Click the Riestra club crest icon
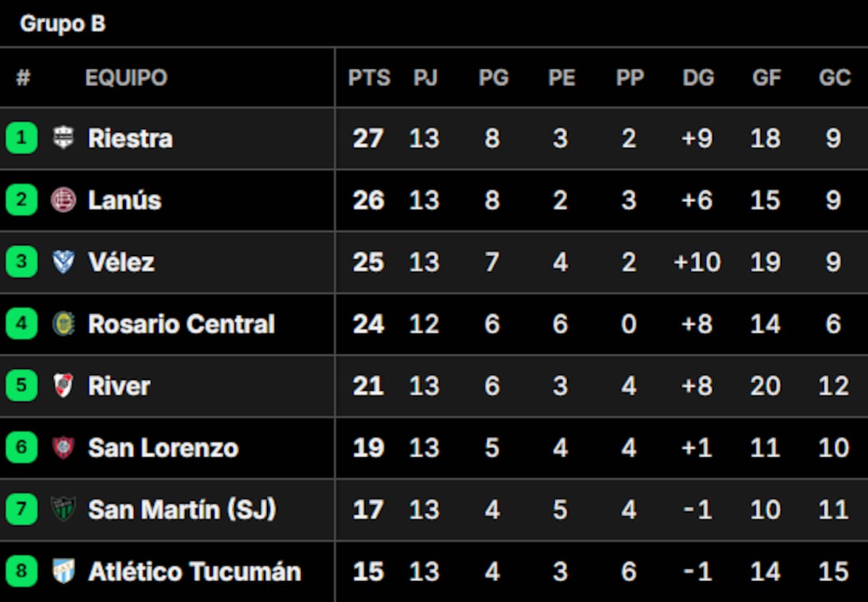The height and width of the screenshot is (602, 868). click(x=64, y=138)
